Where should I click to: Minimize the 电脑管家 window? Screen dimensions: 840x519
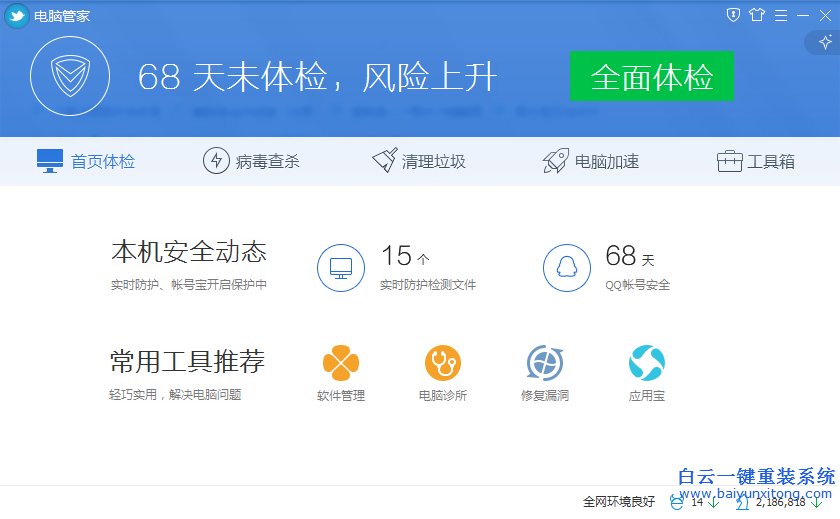tap(802, 16)
